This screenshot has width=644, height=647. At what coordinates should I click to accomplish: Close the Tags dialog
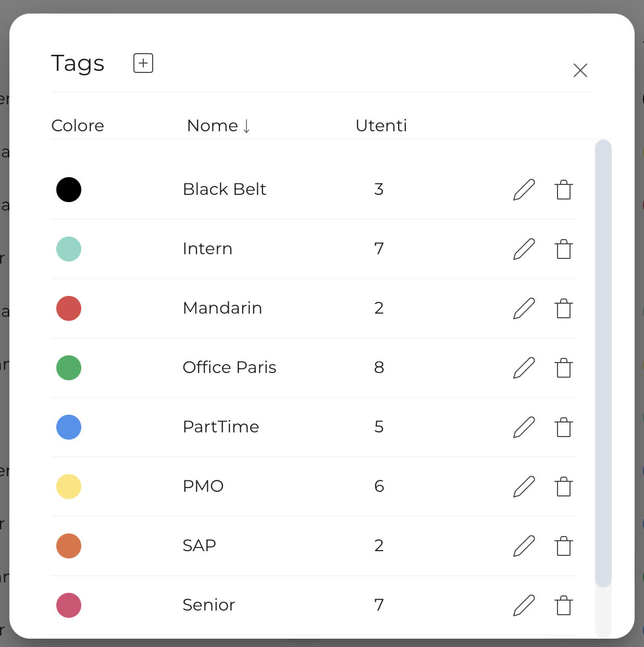click(x=580, y=70)
